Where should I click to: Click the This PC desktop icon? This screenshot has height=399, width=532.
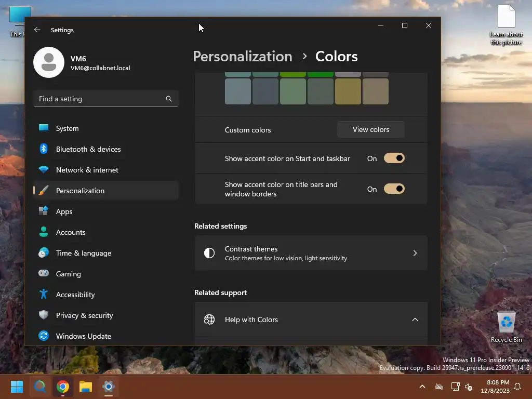click(x=17, y=22)
